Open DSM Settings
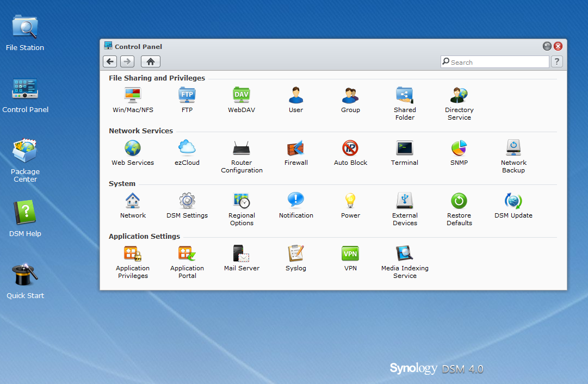The width and height of the screenshot is (588, 384). click(x=187, y=206)
